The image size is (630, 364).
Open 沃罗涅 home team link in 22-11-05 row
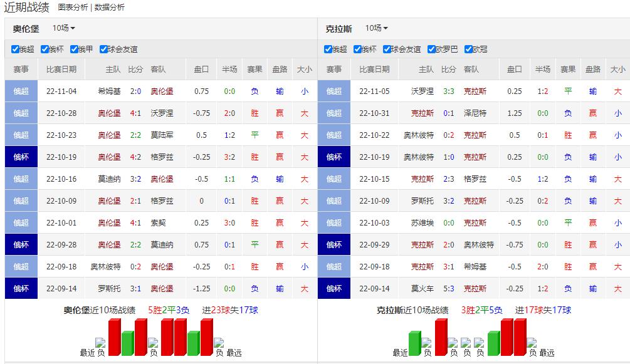tap(422, 91)
